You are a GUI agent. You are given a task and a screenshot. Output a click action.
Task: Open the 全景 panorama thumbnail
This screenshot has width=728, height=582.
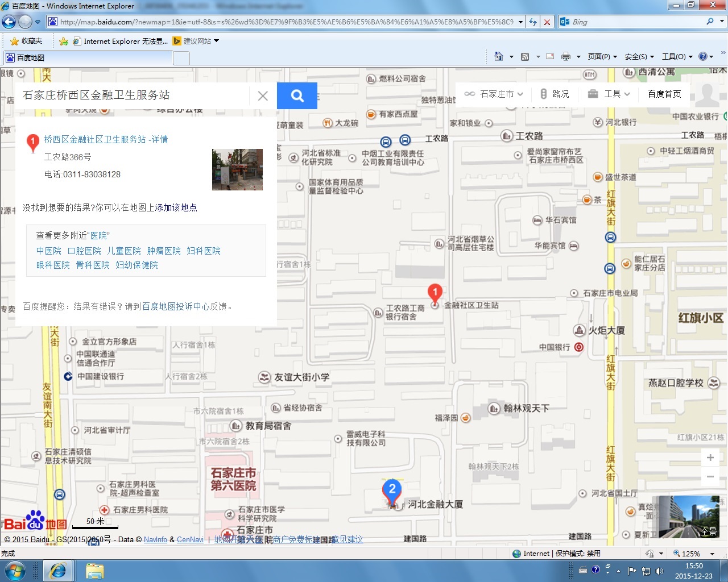tap(689, 517)
